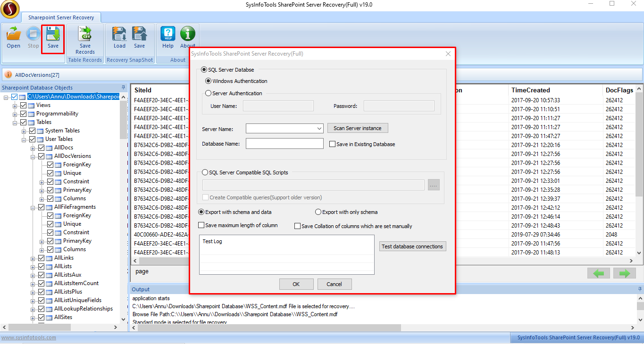Viewport: 644px width, 344px height.
Task: Select the SQL Server Database radio button
Action: [204, 70]
